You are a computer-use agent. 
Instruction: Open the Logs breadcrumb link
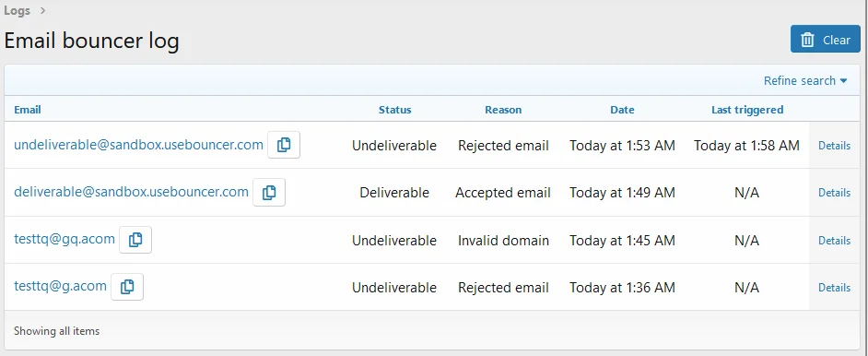(x=18, y=10)
